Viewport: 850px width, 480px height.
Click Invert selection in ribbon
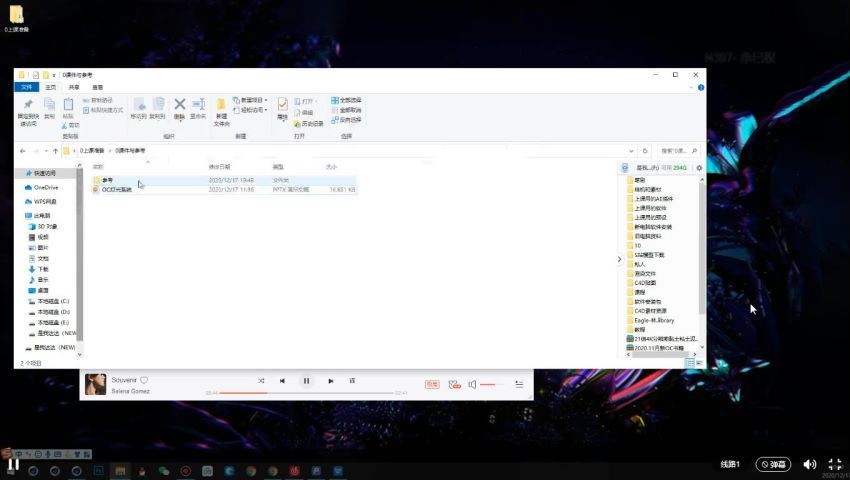point(346,120)
